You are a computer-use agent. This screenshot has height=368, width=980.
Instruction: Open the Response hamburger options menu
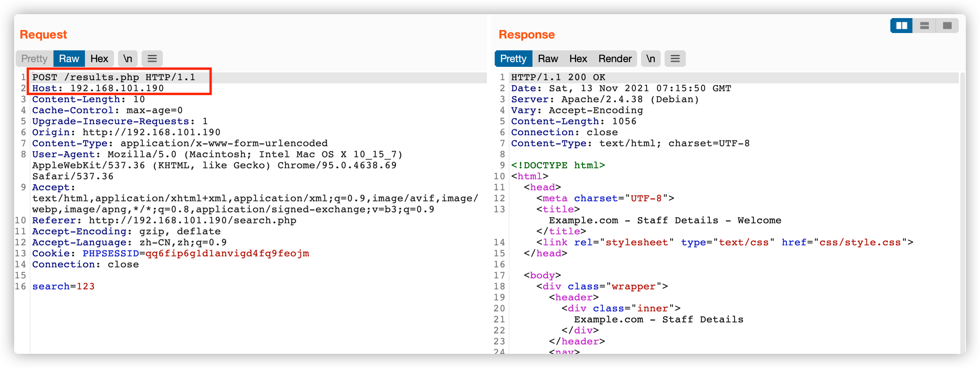pos(675,59)
